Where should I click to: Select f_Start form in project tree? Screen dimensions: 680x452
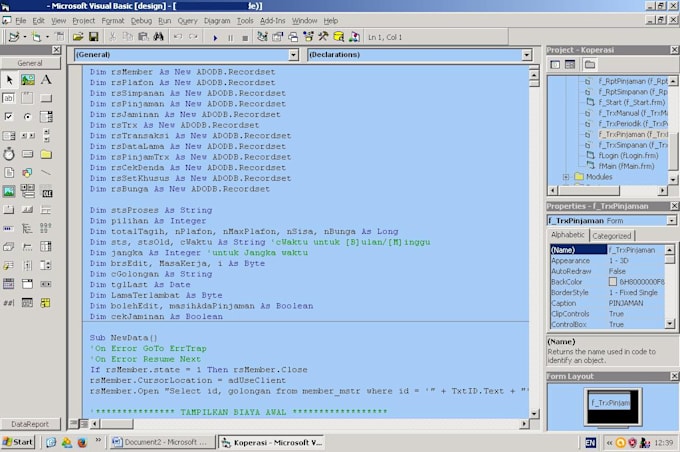click(625, 102)
